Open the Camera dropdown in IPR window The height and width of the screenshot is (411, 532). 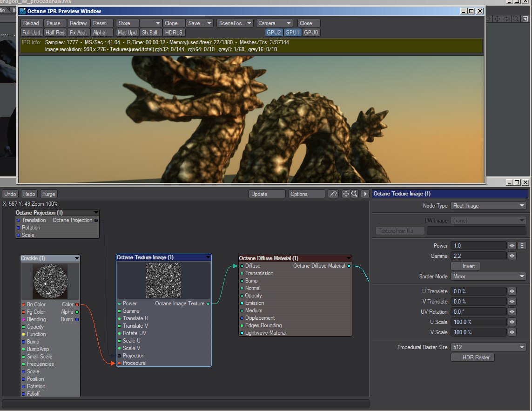coord(274,23)
